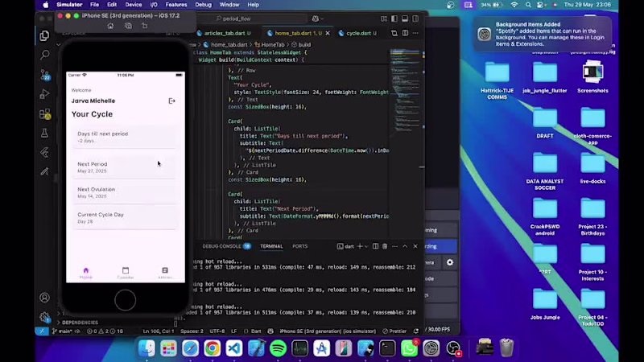Viewport: 644px width, 362px height.
Task: Click the main branch in status bar
Action: point(63,331)
